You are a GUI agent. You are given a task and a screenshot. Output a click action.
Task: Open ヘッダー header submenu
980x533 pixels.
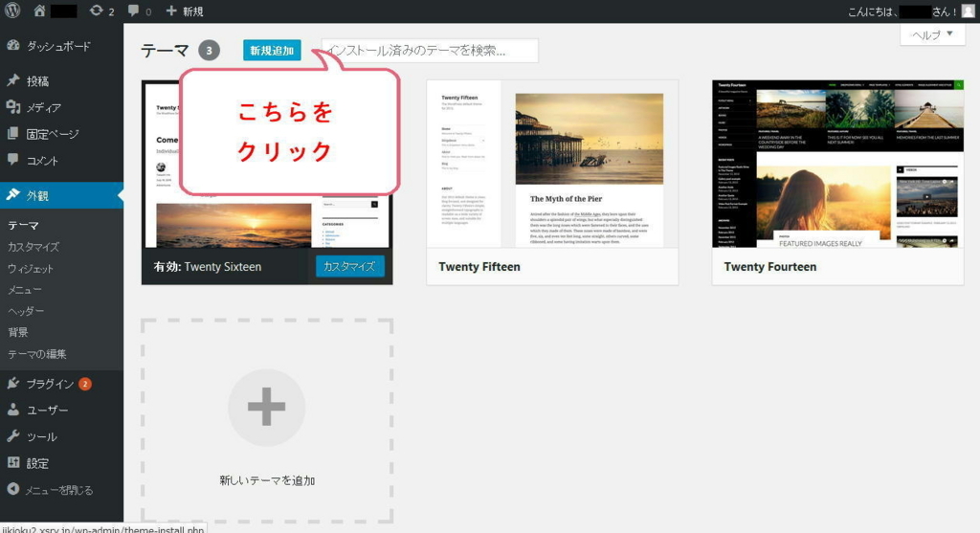pos(26,311)
